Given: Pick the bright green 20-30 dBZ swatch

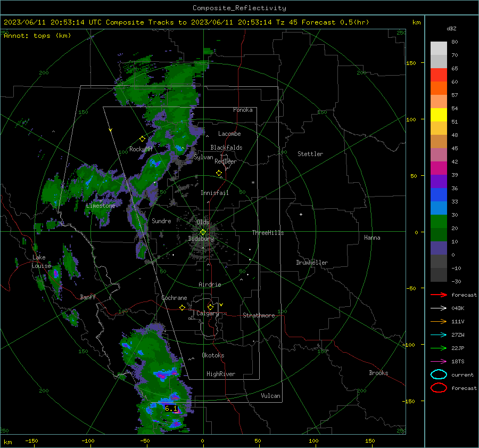Looking at the screenshot, I should (439, 222).
